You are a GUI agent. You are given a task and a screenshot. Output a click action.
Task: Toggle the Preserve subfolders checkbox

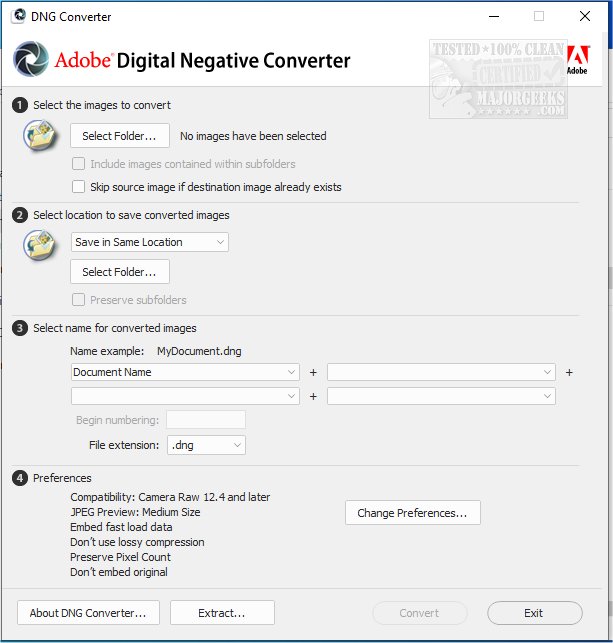pyautogui.click(x=79, y=299)
